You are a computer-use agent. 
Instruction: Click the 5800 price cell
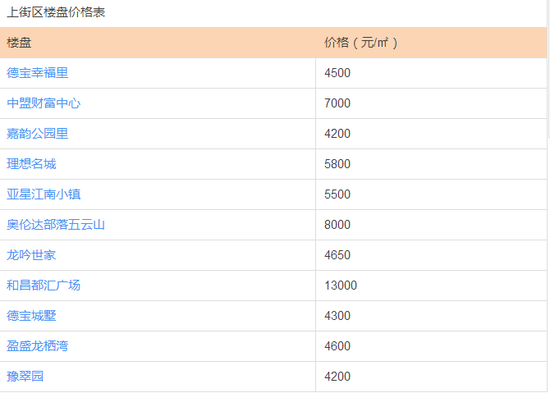coord(431,164)
